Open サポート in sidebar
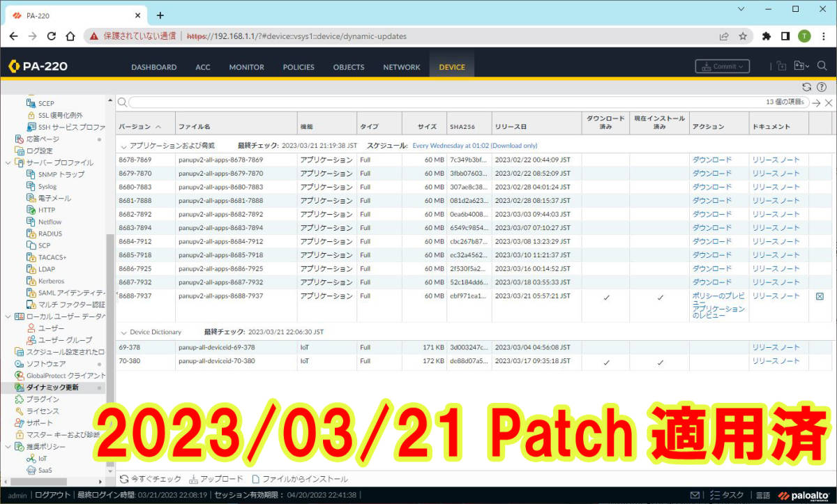This screenshot has height=504, width=837. coord(39,422)
